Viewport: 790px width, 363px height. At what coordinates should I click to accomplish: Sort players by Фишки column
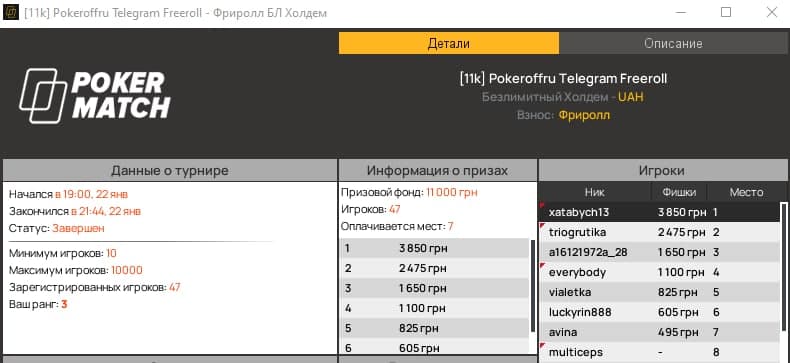tap(679, 192)
